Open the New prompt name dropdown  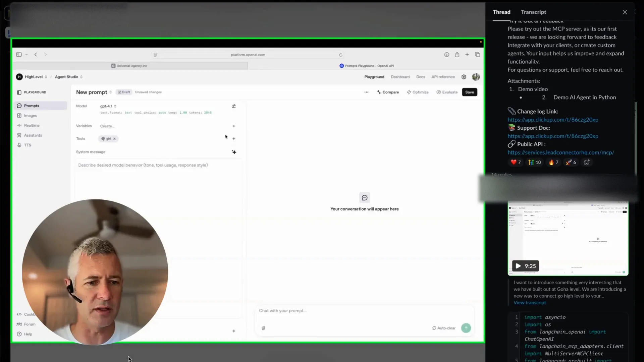click(94, 92)
